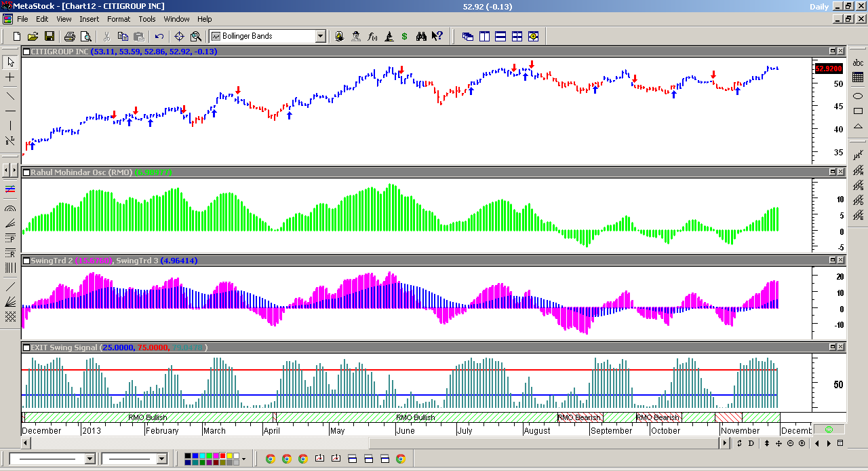Click the crosshair target toolbar icon
868x471 pixels.
click(180, 36)
